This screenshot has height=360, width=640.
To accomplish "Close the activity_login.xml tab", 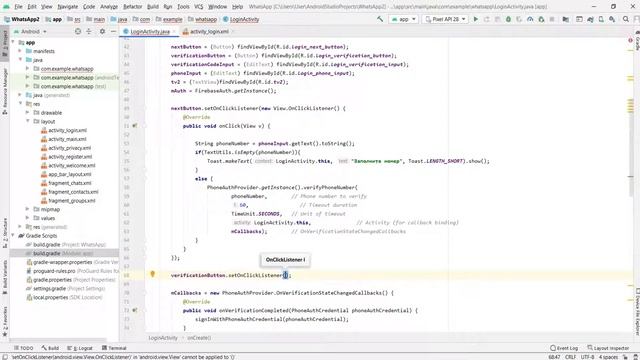I will click(x=233, y=31).
